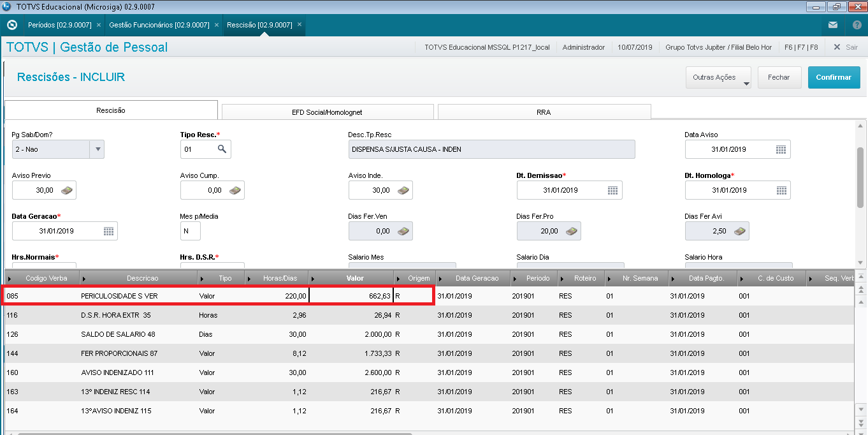Select the 13ºAVISO INDENIZ 115 row

pos(430,411)
